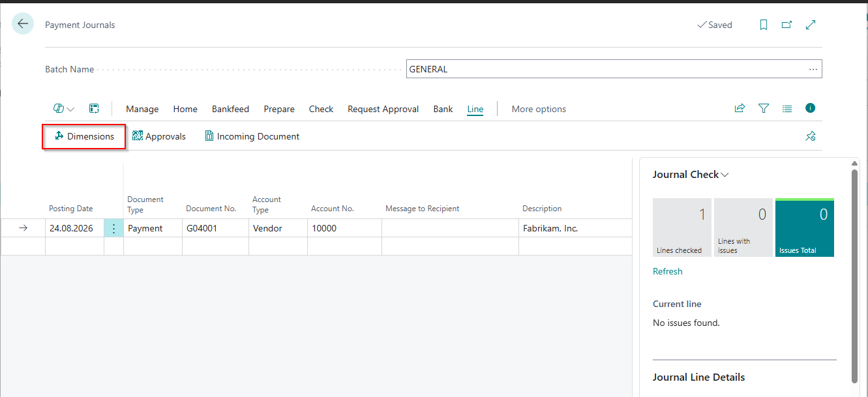Click the Refresh link
This screenshot has width=868, height=397.
667,271
